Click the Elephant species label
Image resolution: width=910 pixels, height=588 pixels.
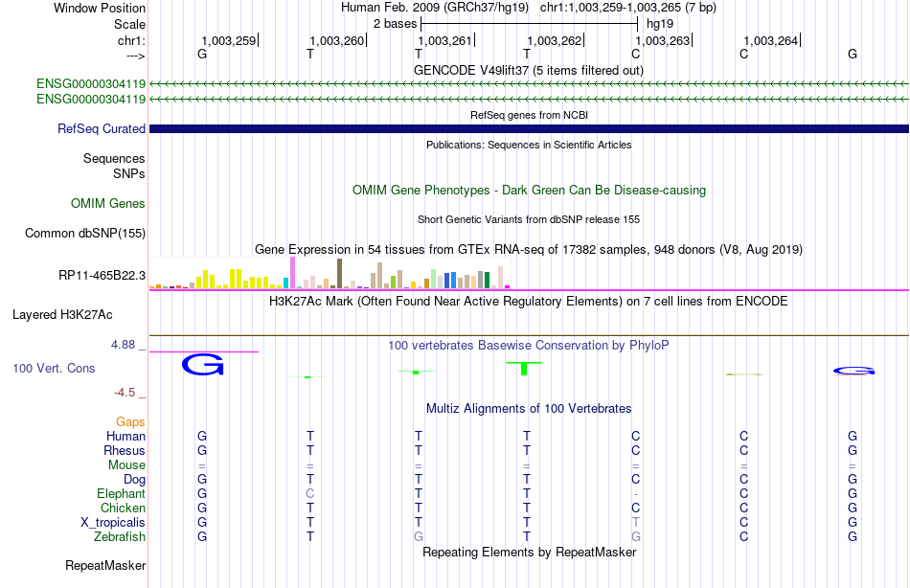click(122, 493)
